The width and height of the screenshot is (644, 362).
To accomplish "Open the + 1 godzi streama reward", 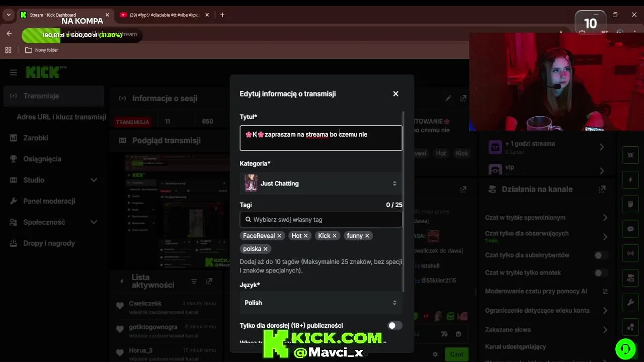I will (x=547, y=147).
